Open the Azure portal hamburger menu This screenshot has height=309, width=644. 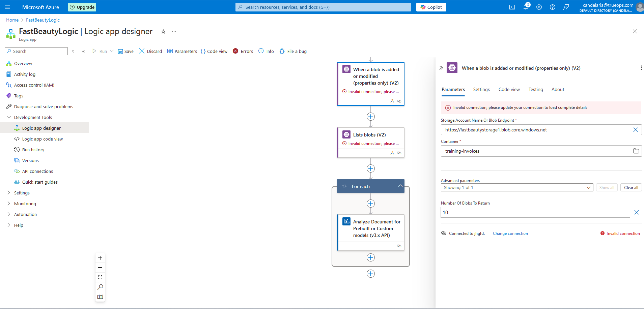tap(7, 7)
